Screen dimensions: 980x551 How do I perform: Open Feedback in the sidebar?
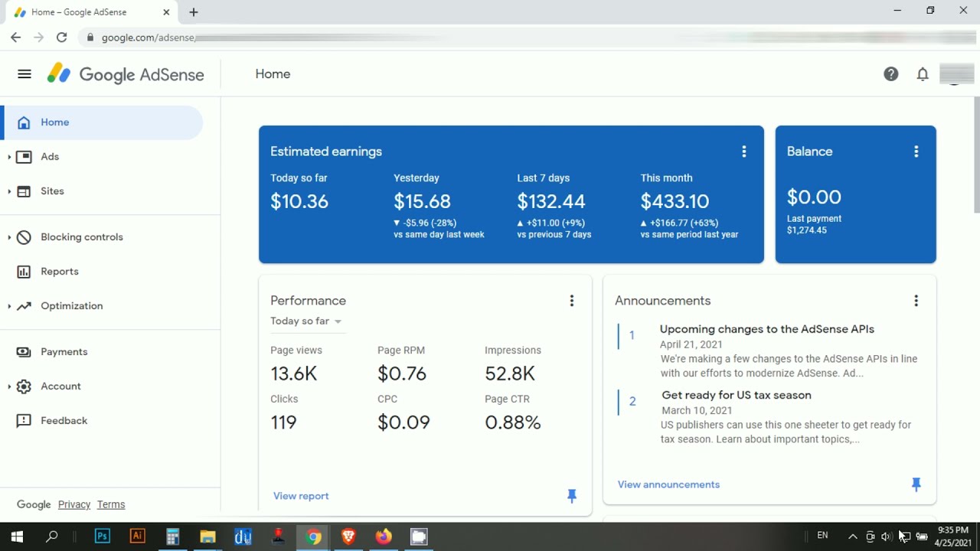click(64, 421)
